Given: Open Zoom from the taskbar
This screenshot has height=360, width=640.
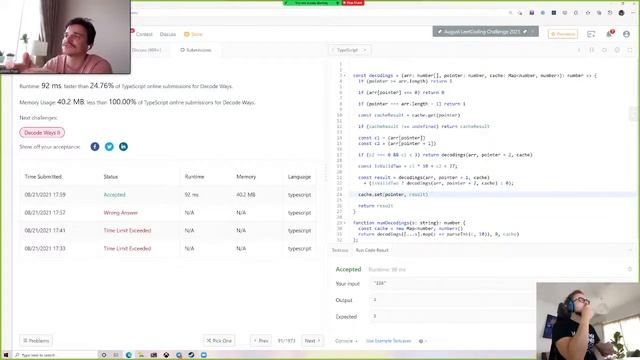Looking at the screenshot, I should point(204,355).
